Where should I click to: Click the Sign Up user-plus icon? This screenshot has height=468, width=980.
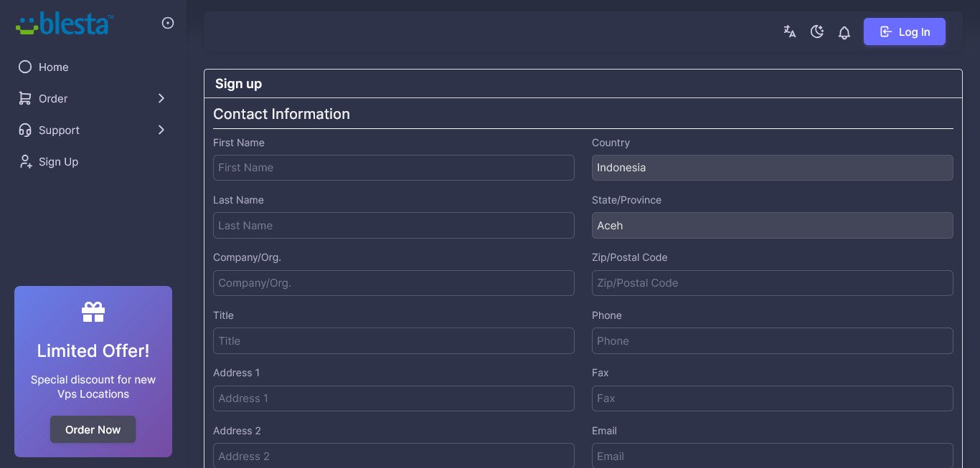25,162
